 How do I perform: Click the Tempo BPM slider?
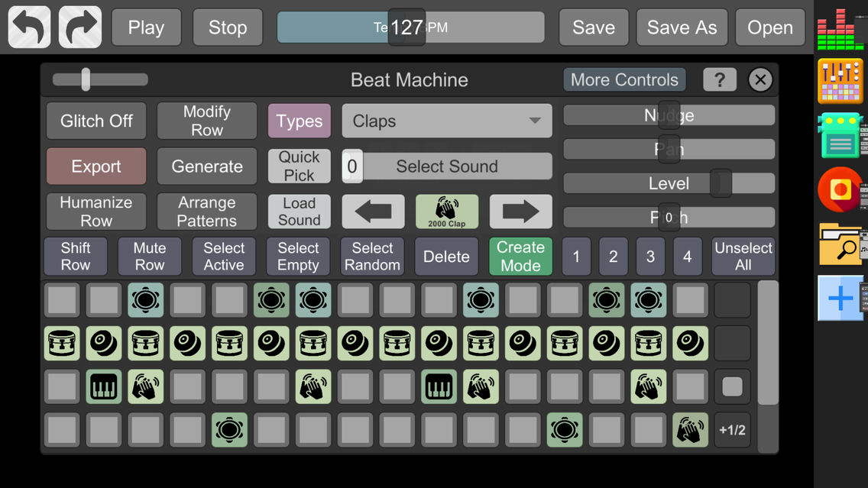click(x=410, y=27)
